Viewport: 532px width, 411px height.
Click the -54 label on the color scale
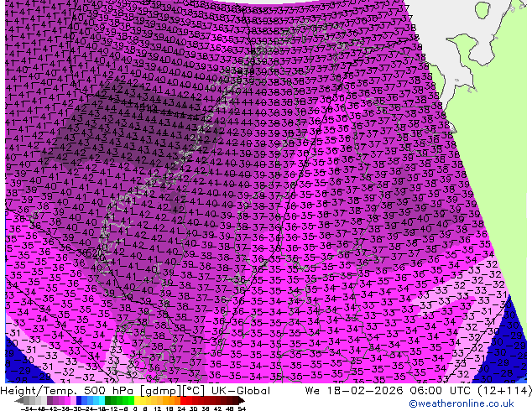27,408
